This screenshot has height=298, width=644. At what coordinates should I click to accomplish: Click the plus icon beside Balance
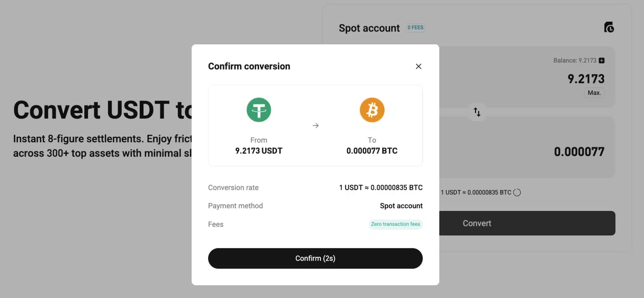point(602,61)
